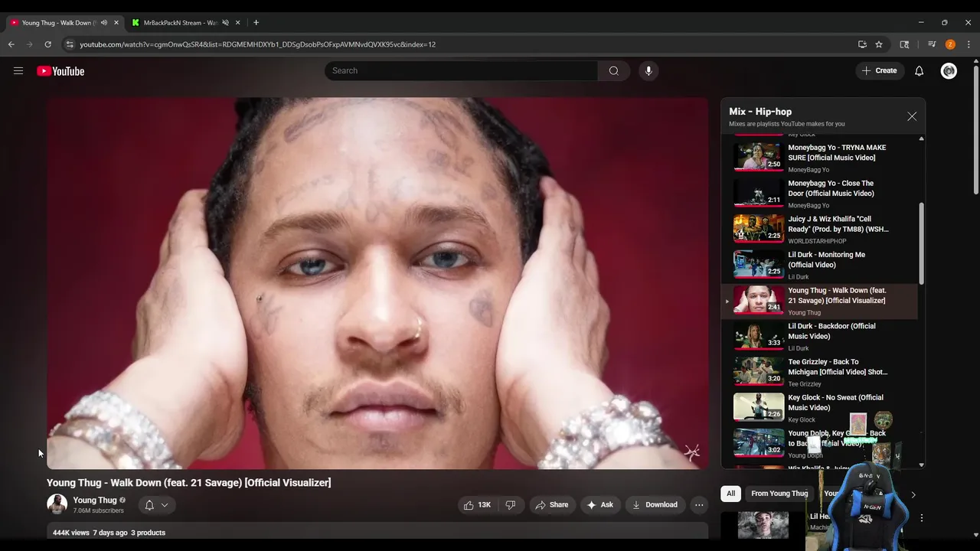
Task: Go to YouTube home via logo
Action: coord(60,71)
